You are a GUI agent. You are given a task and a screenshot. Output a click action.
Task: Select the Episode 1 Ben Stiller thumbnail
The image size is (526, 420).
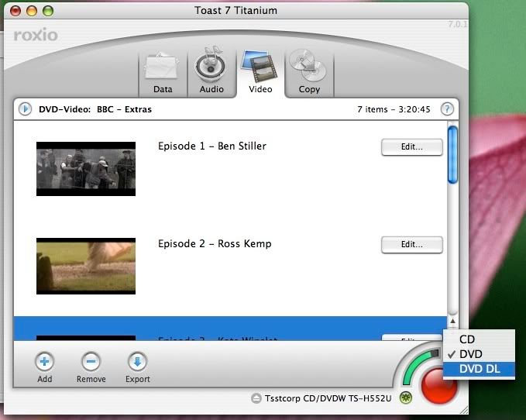(86, 169)
